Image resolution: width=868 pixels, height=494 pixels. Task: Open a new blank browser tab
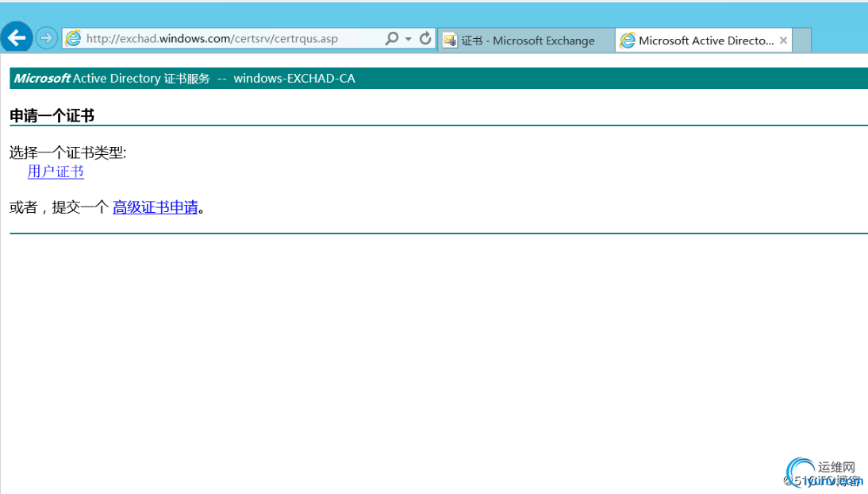coord(801,40)
